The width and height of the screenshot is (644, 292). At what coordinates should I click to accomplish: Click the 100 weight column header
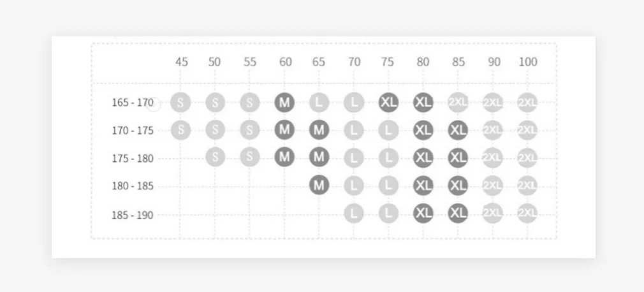tap(528, 62)
